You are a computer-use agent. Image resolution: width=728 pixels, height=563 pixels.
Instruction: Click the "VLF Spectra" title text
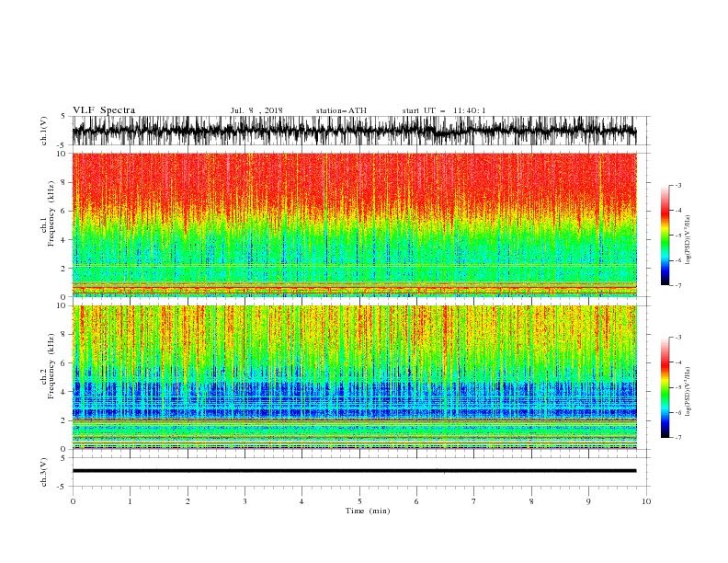[104, 110]
